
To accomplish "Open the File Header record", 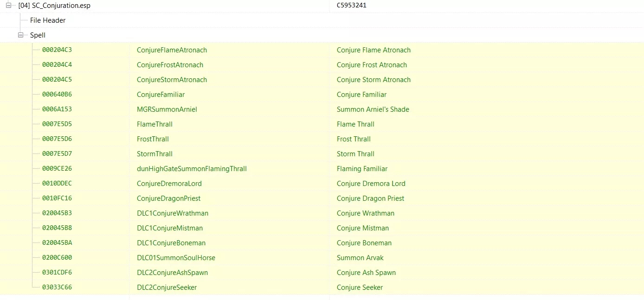I will click(x=48, y=20).
